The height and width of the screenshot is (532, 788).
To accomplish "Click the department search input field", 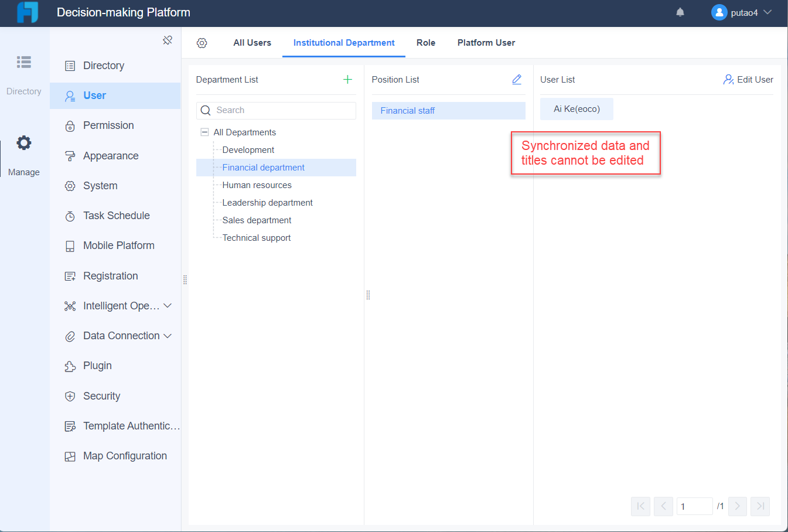I will pyautogui.click(x=276, y=110).
